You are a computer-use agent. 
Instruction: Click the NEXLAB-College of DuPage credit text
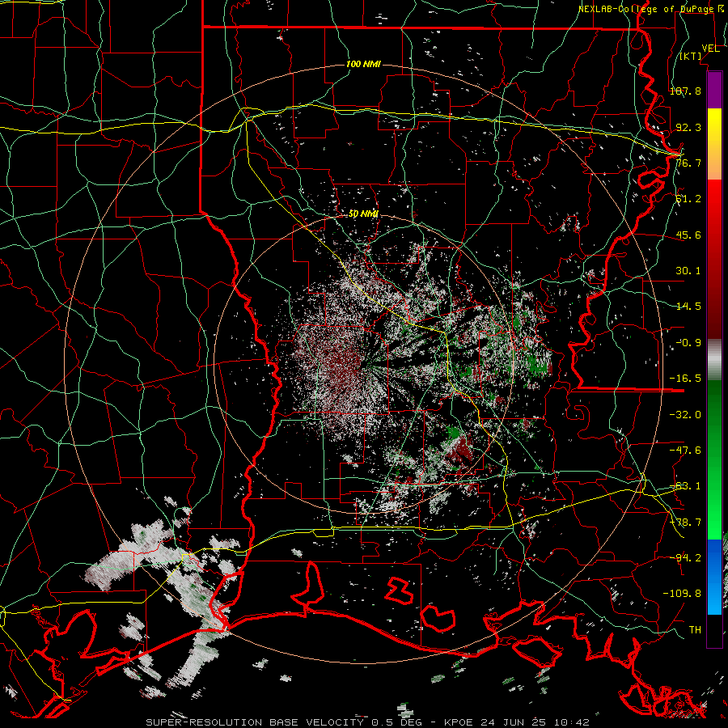650,9
